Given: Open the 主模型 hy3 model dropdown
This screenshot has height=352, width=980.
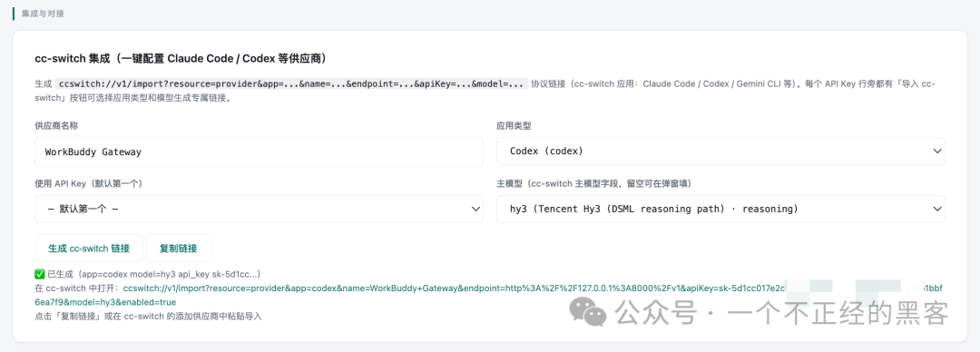Looking at the screenshot, I should coord(720,209).
